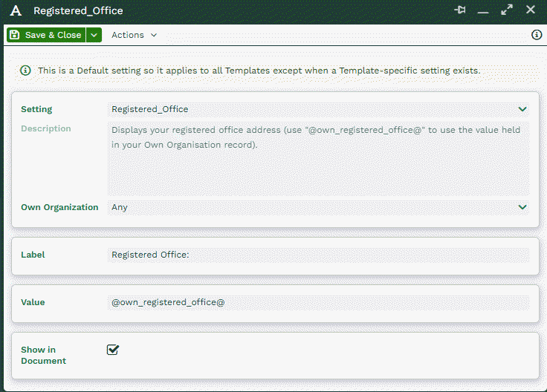Click the Value field with @own_registered_office@
The image size is (547, 392).
click(318, 302)
